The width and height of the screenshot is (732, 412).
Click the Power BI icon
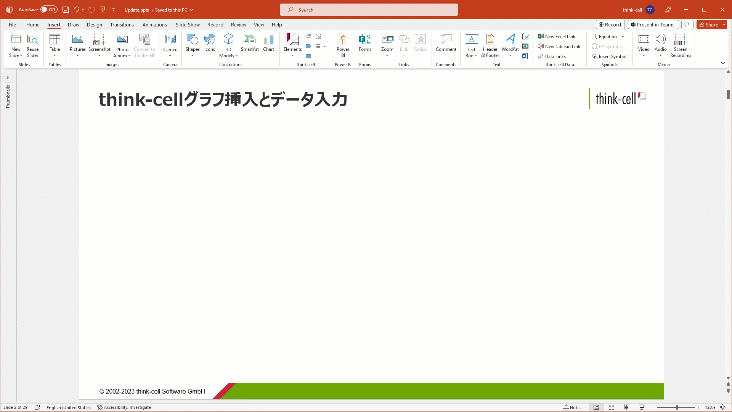click(x=343, y=39)
